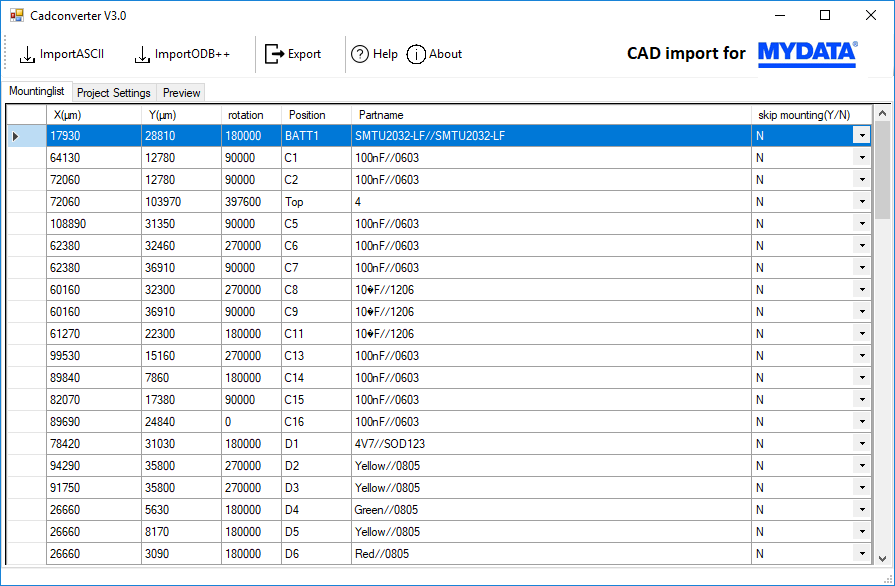Screen dimensions: 895x586
Task: Select the Red//0805 partname cell
Action: [551, 554]
